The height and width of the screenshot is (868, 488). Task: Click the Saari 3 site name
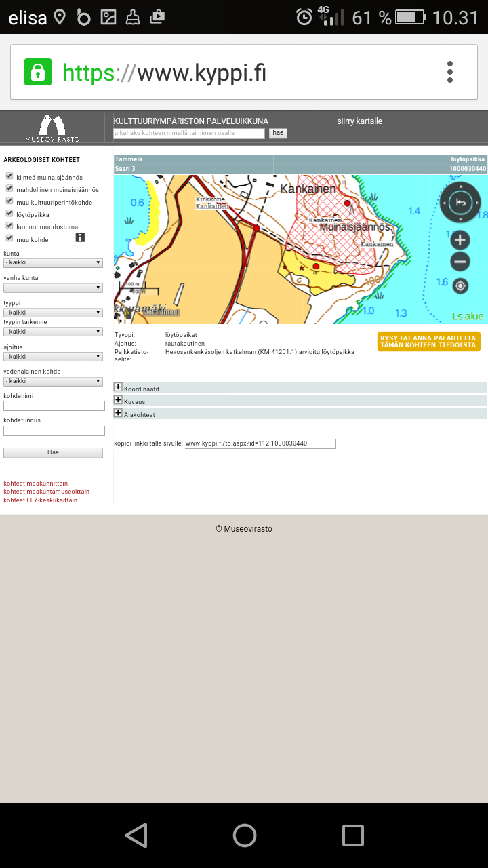125,169
